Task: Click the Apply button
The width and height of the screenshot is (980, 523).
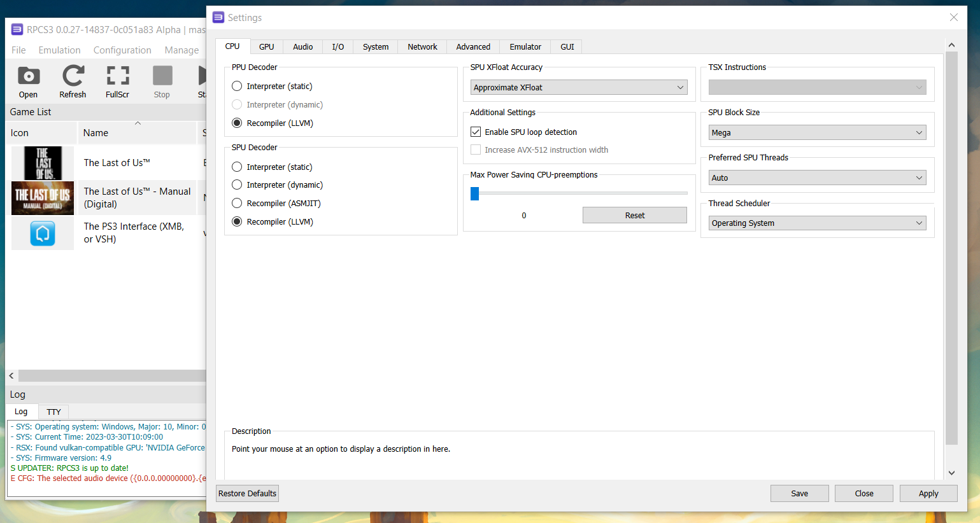Action: click(928, 493)
